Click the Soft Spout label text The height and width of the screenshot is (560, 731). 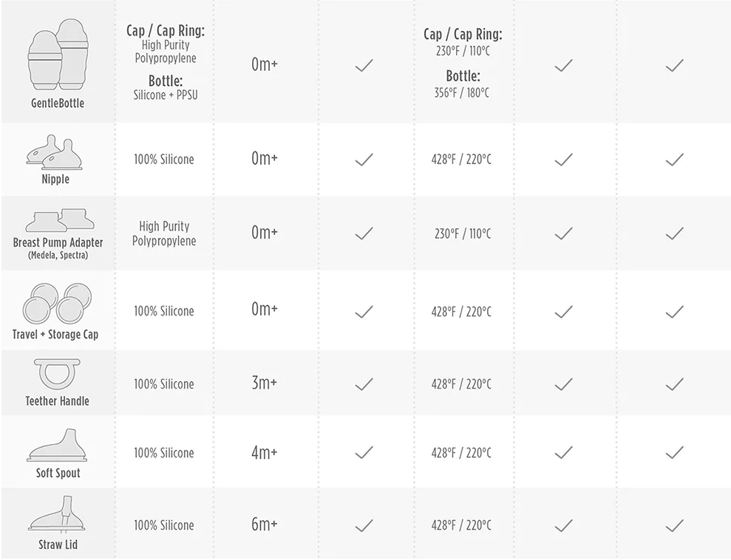pos(58,474)
